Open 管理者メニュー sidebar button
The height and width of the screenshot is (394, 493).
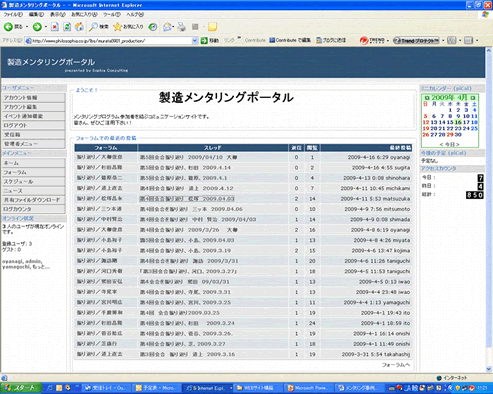[x=33, y=144]
